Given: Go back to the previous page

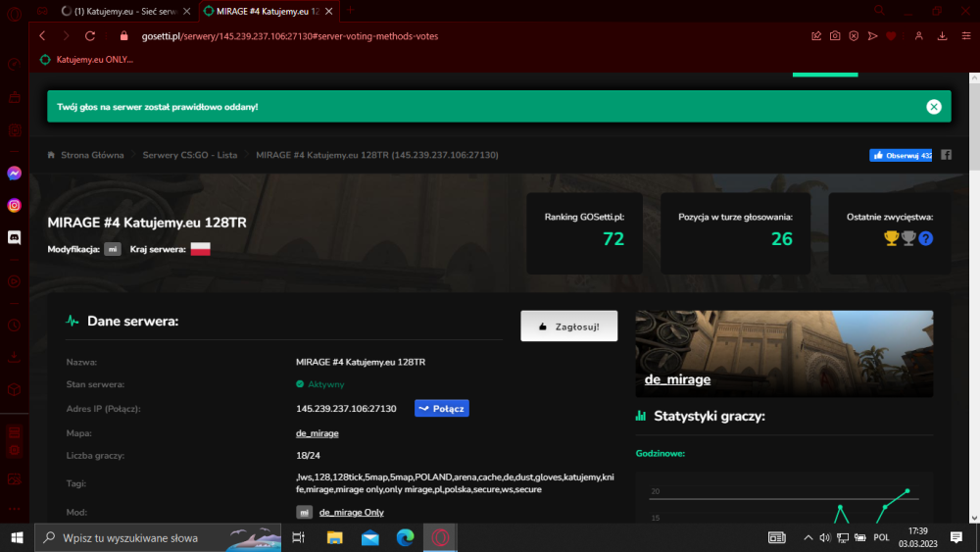Looking at the screenshot, I should coord(42,36).
